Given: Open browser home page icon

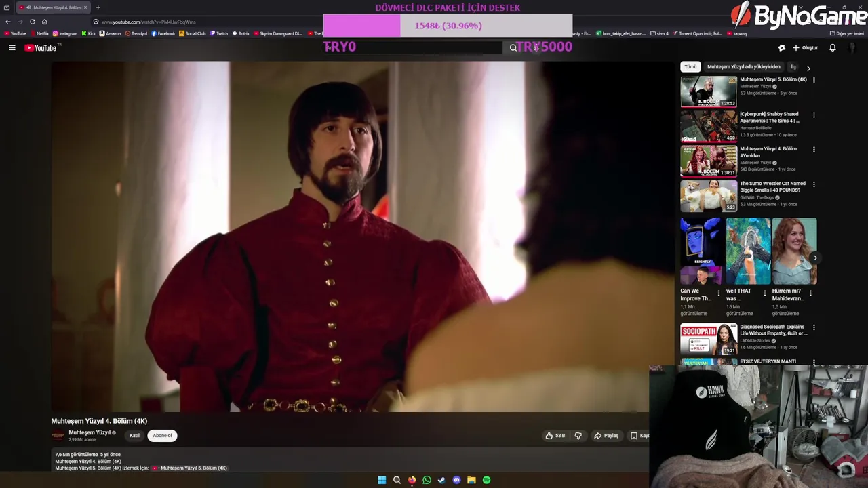Looking at the screenshot, I should [x=44, y=22].
